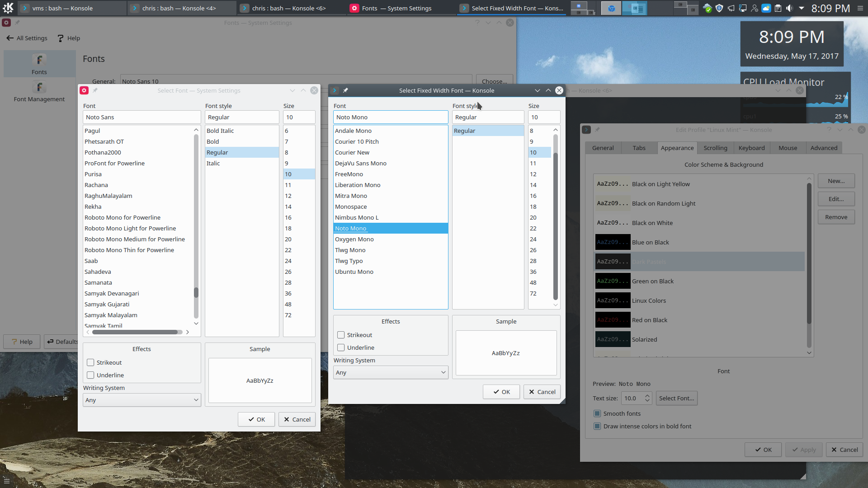Click pin icon in Select Font titlebar

[95, 90]
